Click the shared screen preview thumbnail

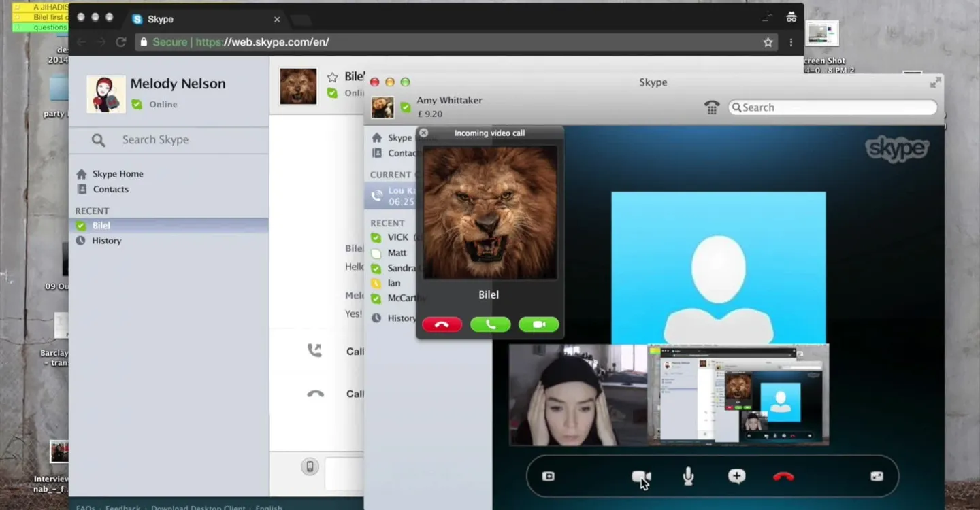coord(738,394)
